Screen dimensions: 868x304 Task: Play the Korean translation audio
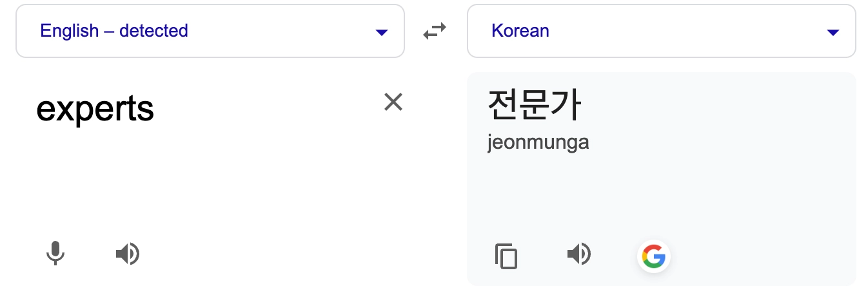coord(578,254)
